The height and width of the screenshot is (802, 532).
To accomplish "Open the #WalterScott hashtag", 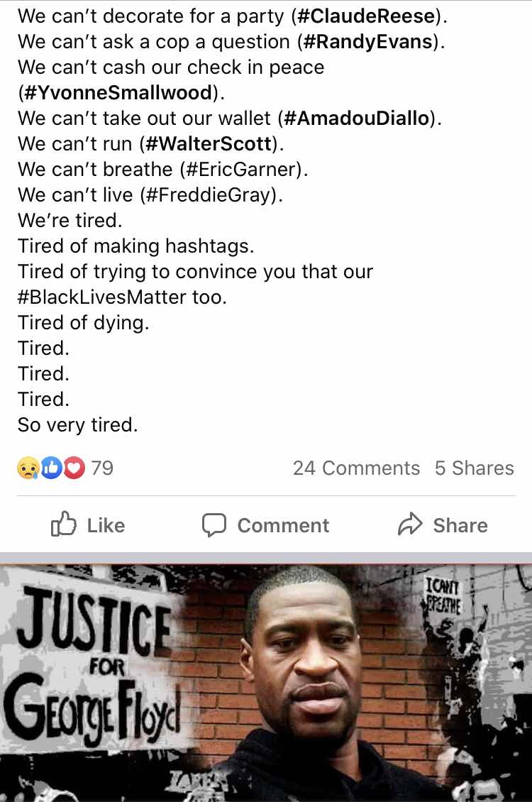I will (209, 144).
